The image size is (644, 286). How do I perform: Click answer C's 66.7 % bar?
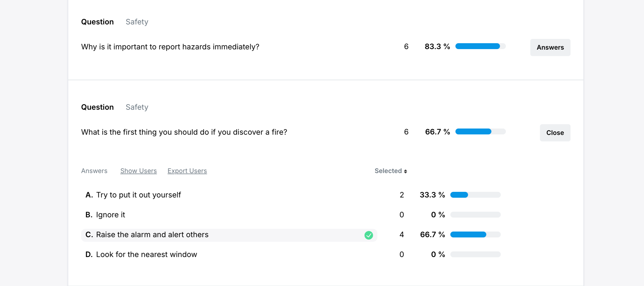point(475,234)
